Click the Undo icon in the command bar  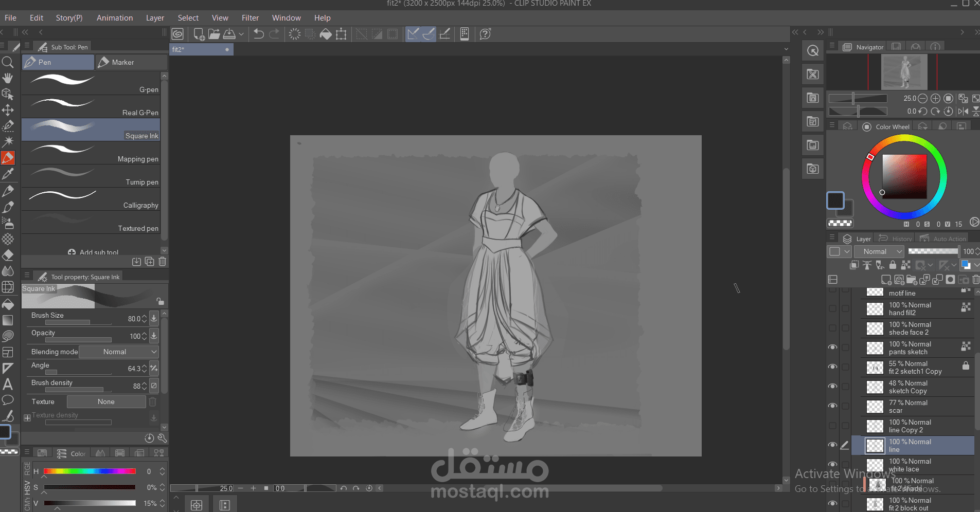[x=258, y=34]
